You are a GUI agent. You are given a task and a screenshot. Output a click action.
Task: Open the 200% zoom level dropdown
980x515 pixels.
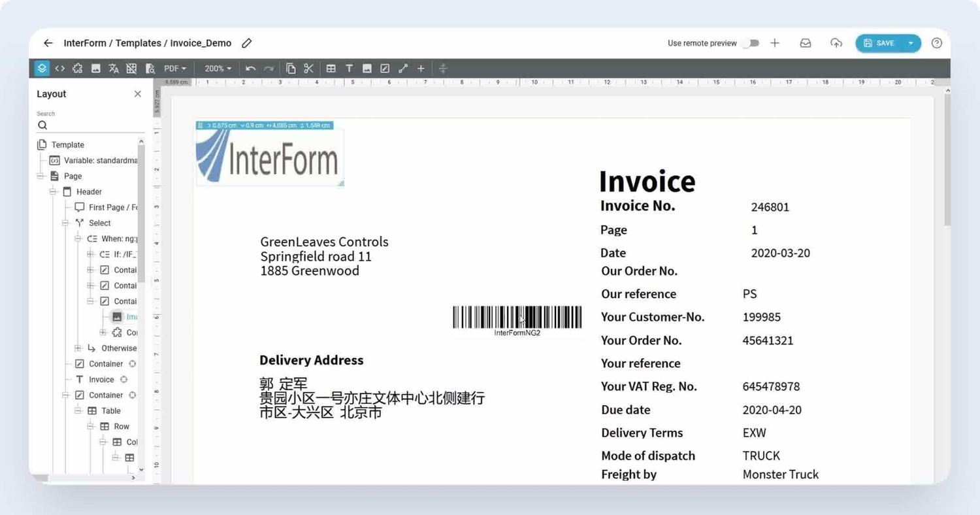[x=218, y=68]
